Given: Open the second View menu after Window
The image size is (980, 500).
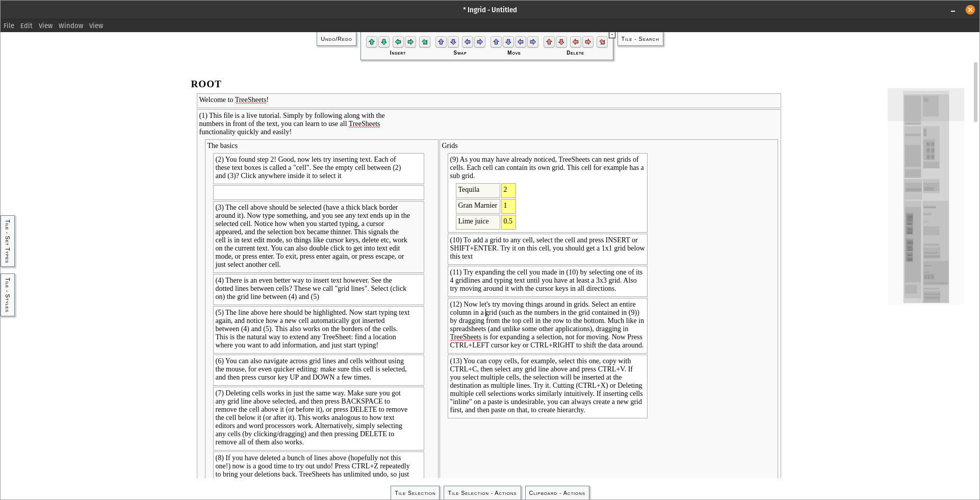Looking at the screenshot, I should click(x=96, y=26).
